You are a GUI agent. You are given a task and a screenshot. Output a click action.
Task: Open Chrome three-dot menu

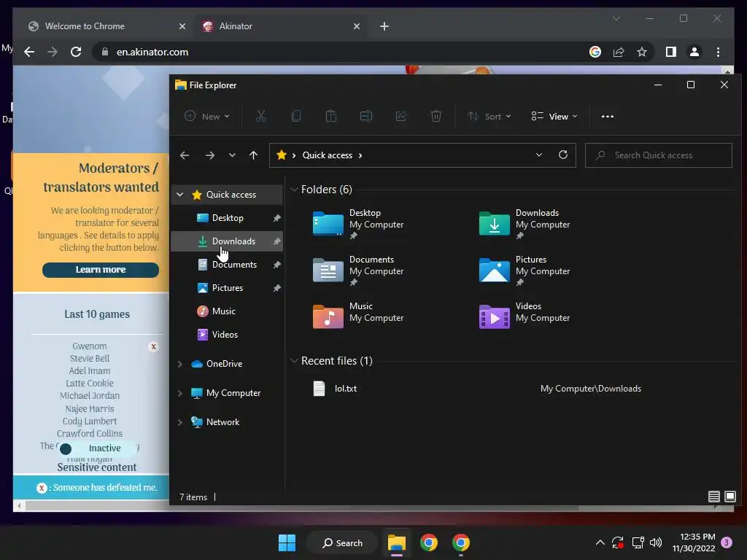click(718, 52)
